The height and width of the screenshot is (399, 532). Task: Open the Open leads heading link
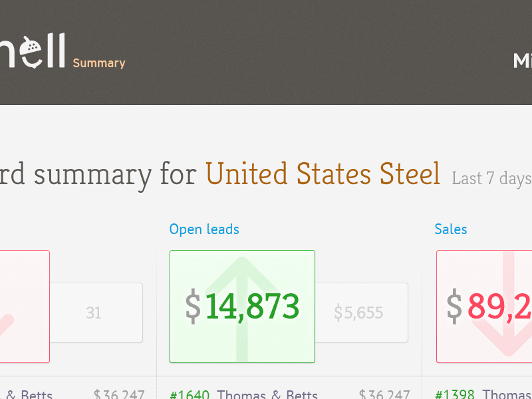pyautogui.click(x=204, y=229)
